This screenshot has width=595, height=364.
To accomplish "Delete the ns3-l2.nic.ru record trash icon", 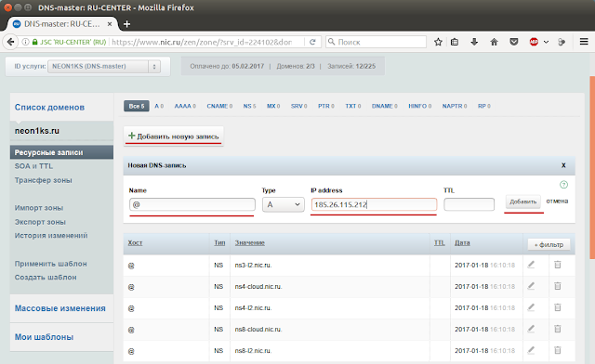I will coord(558,265).
